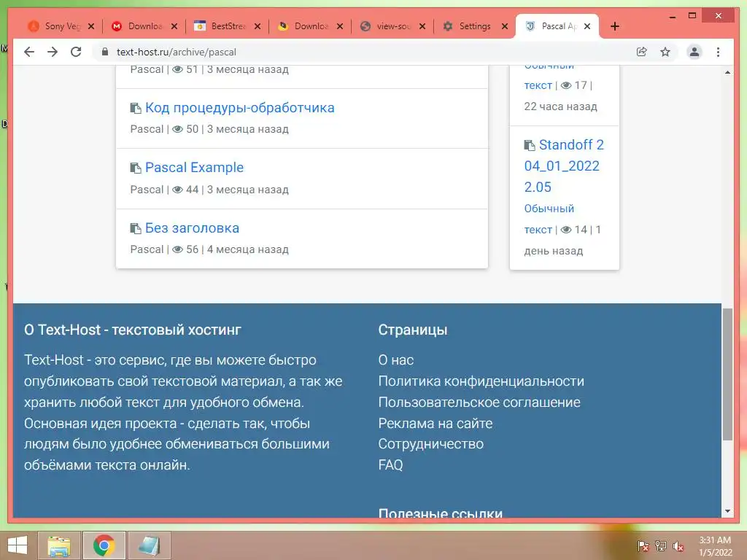Open File Explorer from the taskbar
This screenshot has height=560, width=747.
pos(58,545)
